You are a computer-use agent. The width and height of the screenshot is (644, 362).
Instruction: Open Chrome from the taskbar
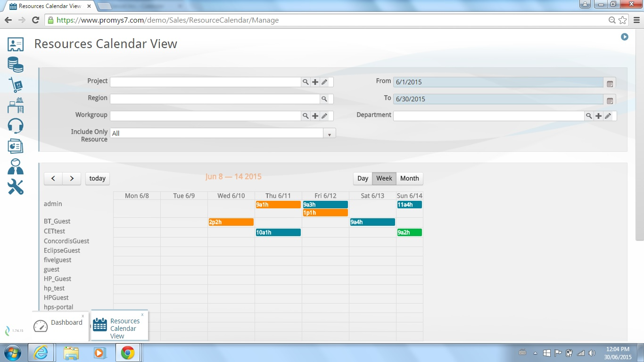click(127, 353)
